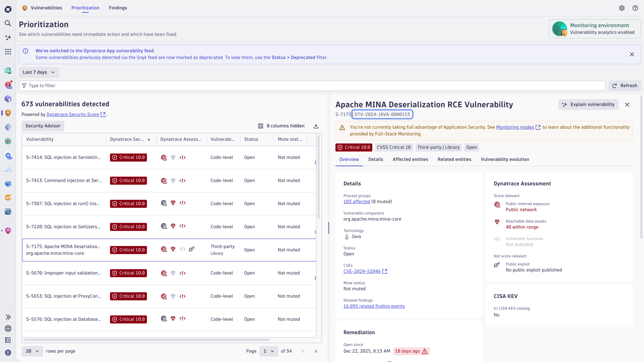The width and height of the screenshot is (644, 362).
Task: Click the columns icon next to 8 columns hidden
Action: coord(261,126)
